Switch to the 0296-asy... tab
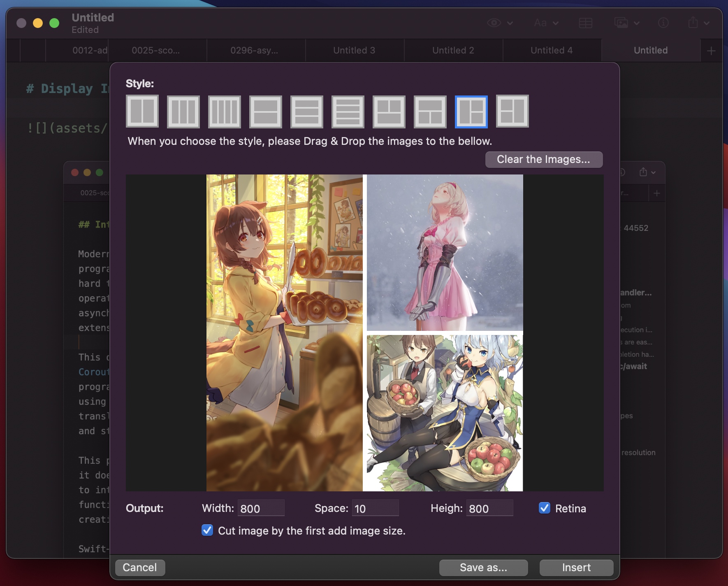 256,51
